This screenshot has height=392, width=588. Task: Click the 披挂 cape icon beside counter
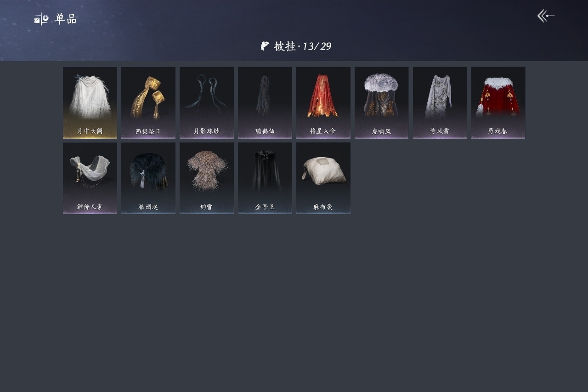[265, 46]
